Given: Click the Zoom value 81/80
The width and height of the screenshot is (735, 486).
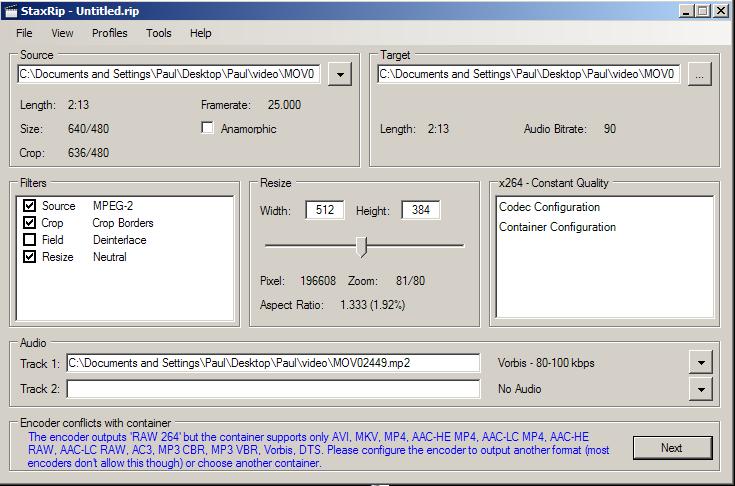Looking at the screenshot, I should click(x=410, y=281).
